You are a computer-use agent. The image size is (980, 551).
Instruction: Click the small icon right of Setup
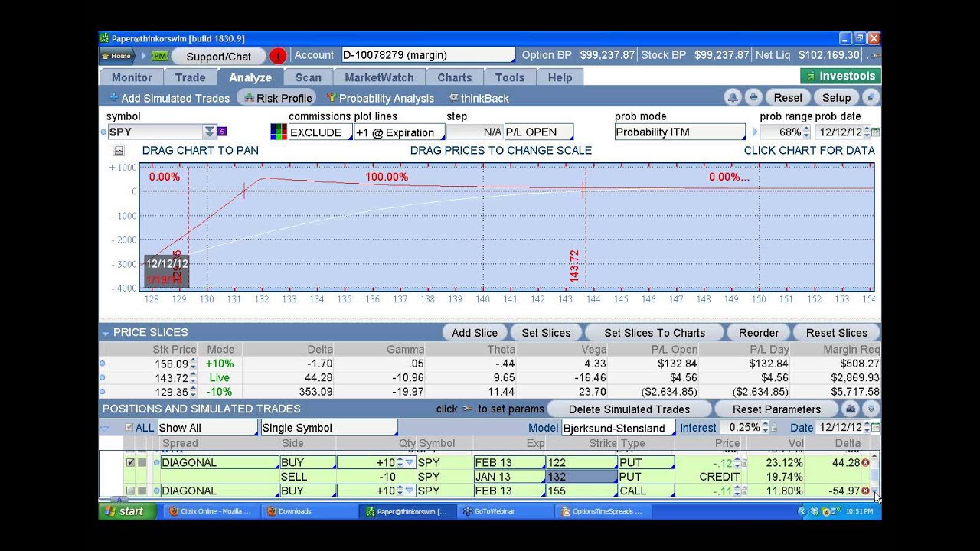pyautogui.click(x=871, y=97)
